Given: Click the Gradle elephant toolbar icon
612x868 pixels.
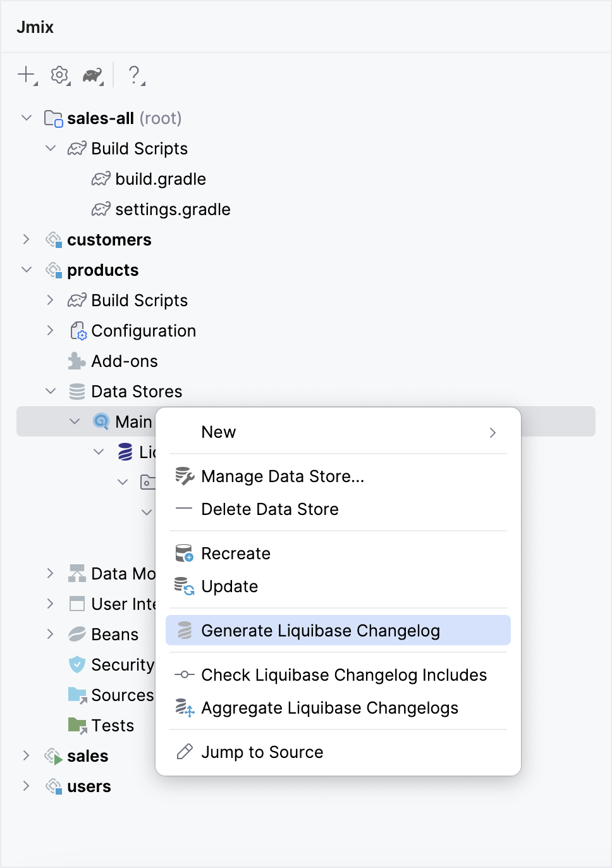Looking at the screenshot, I should click(92, 75).
